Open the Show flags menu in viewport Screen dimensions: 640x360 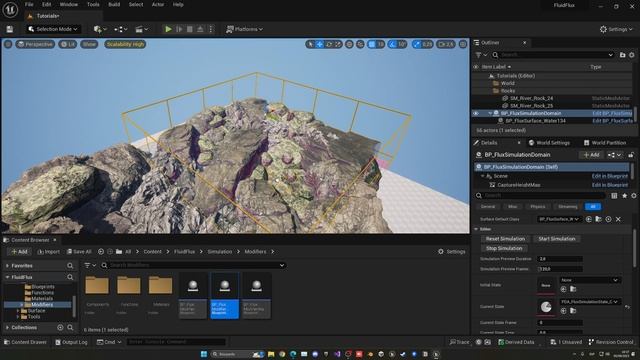point(89,44)
